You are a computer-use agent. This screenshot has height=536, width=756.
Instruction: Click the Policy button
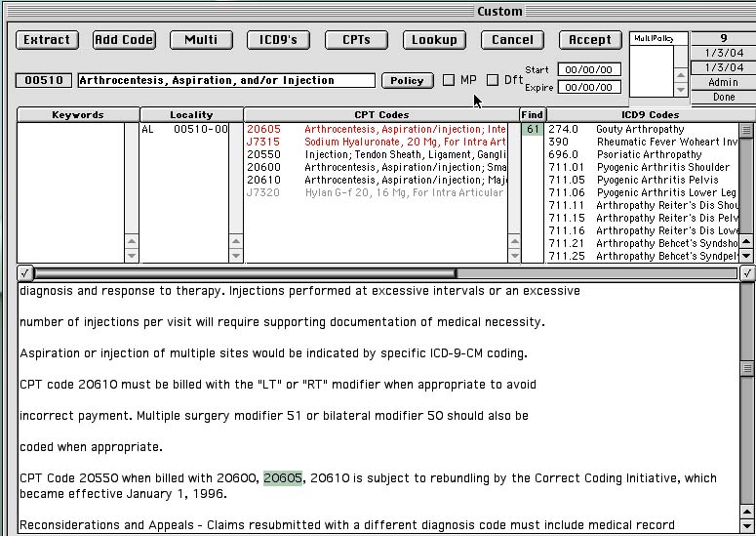pyautogui.click(x=407, y=81)
